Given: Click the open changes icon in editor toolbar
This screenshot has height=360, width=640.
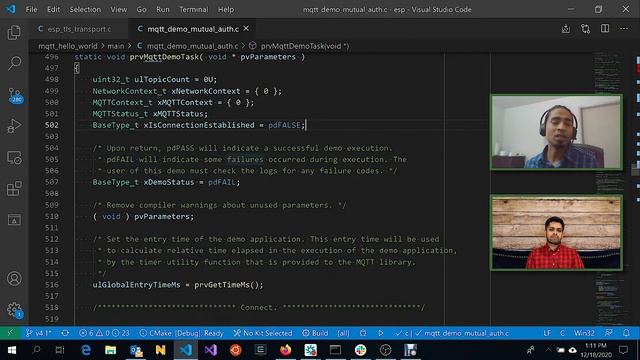Looking at the screenshot, I should pos(586,29).
